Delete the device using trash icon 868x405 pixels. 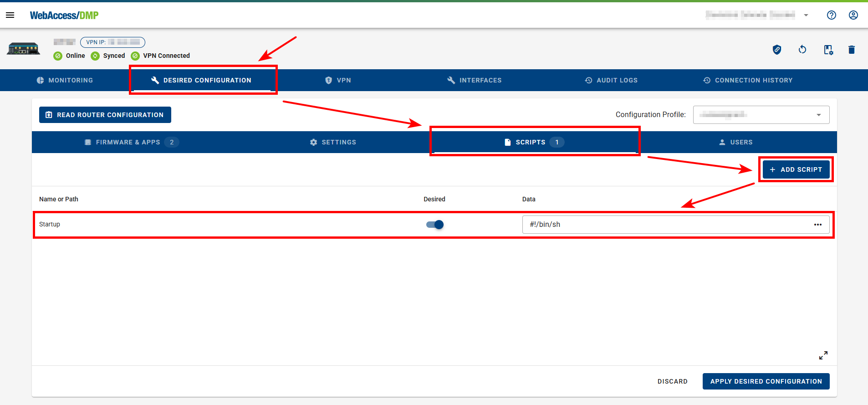tap(851, 50)
